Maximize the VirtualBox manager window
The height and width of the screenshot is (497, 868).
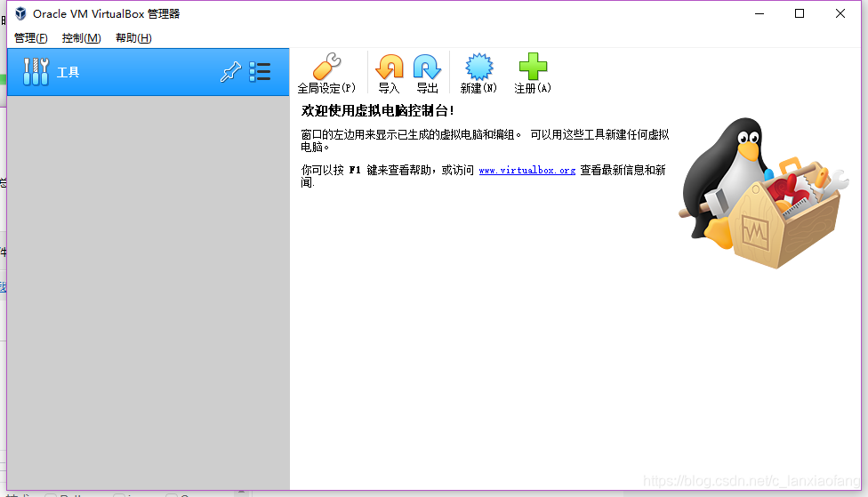coord(800,13)
